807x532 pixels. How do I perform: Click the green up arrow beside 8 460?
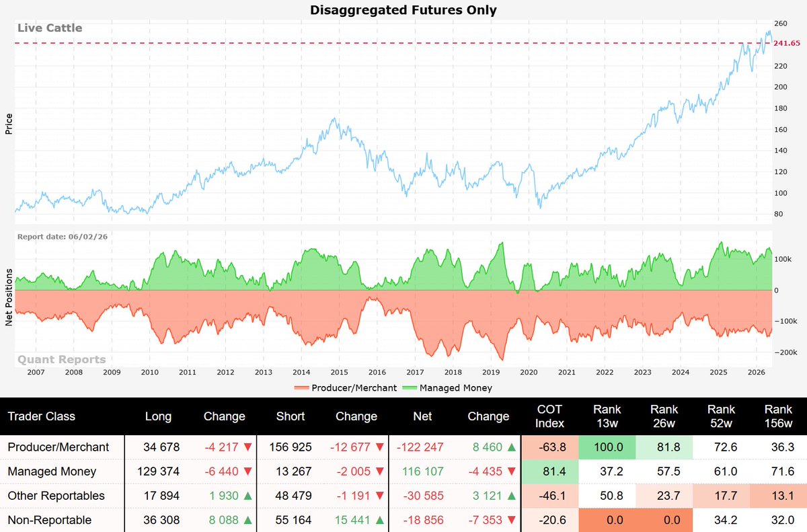point(512,447)
